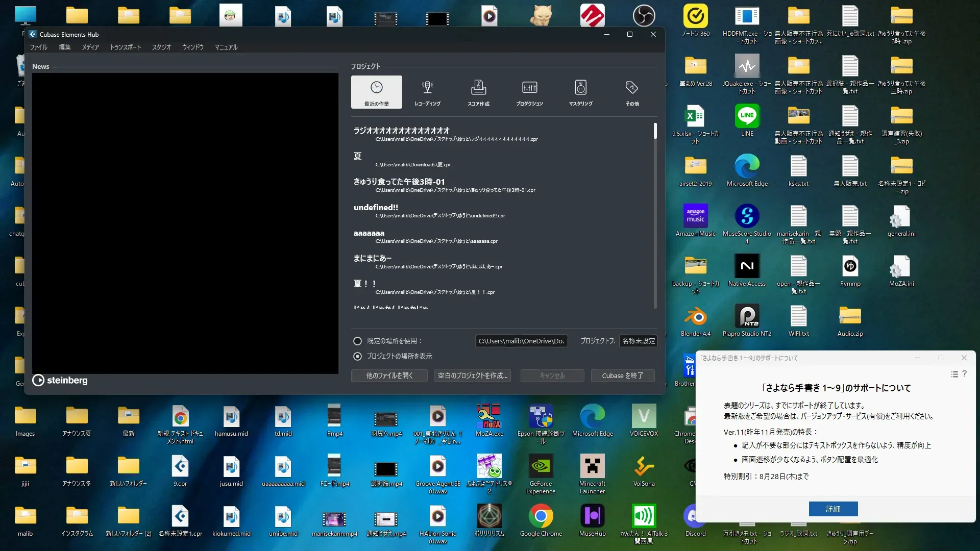
Task: Open the Production (プロダクション) template category
Action: tap(529, 92)
